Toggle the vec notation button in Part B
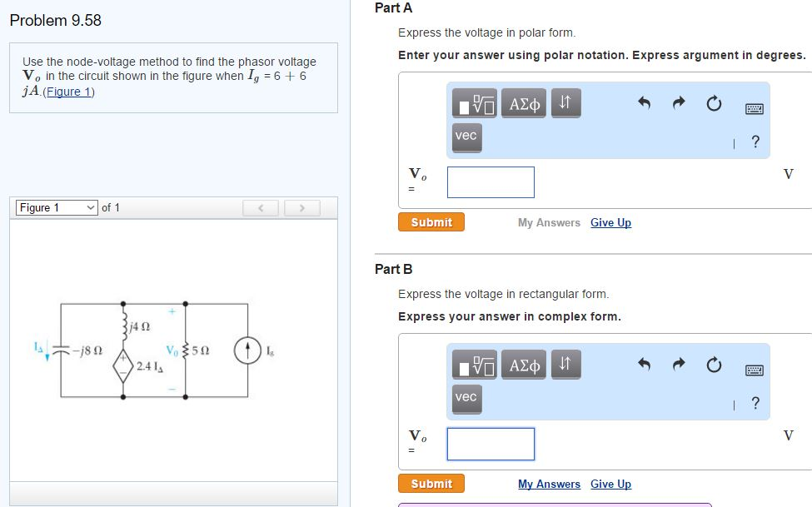 pos(466,399)
